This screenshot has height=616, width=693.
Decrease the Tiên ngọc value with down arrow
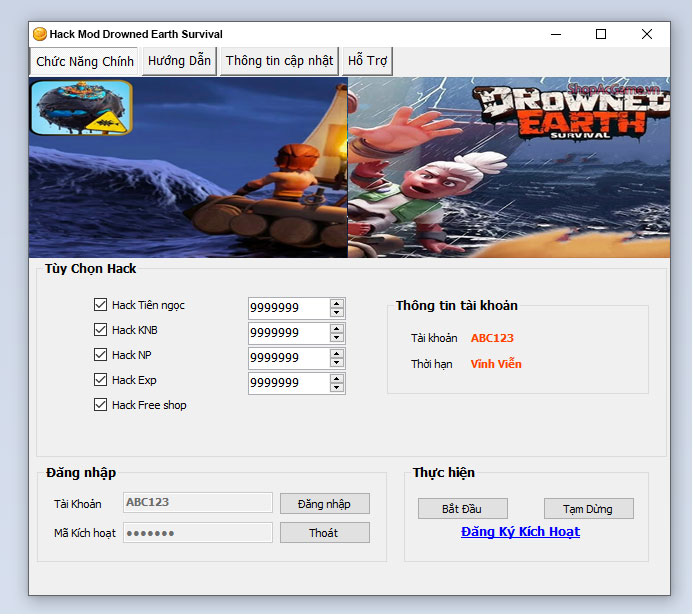(x=337, y=312)
